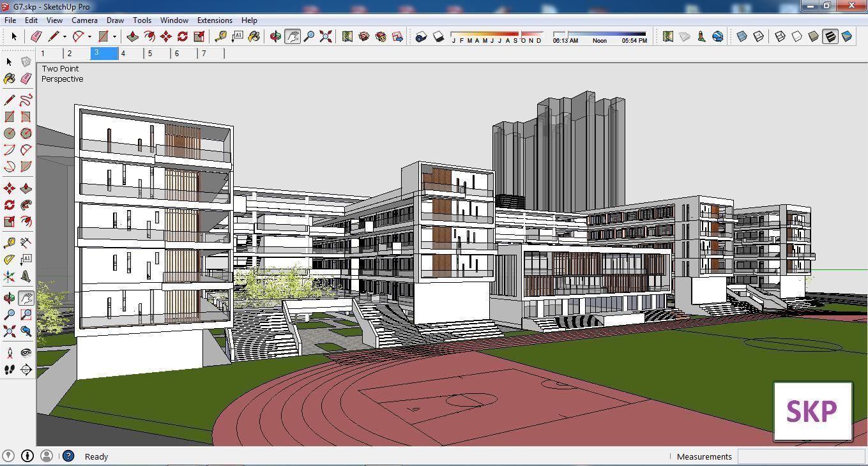
Task: Select the Position Camera tool
Action: [x=9, y=353]
